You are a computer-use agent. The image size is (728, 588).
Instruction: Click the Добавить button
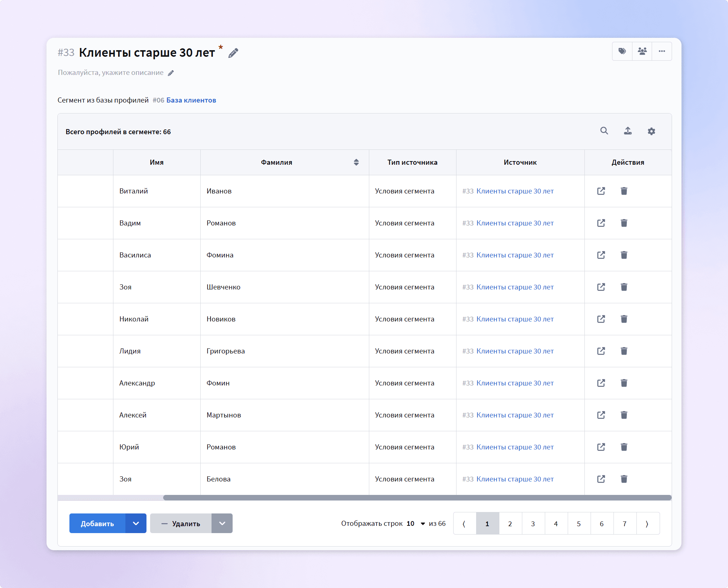[x=97, y=523]
